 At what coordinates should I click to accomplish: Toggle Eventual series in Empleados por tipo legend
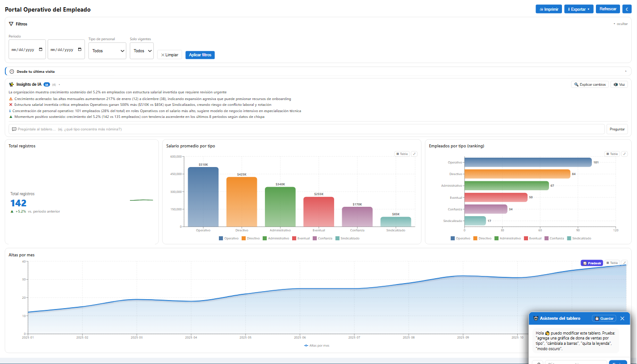(532, 238)
